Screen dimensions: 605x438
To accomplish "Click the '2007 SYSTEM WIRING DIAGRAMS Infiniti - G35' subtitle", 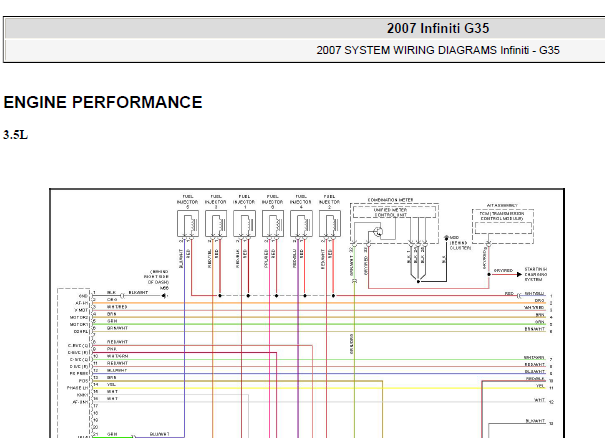I will pyautogui.click(x=438, y=50).
